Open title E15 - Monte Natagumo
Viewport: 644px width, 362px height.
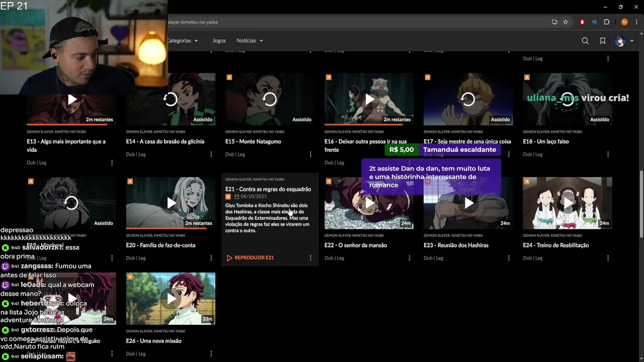point(253,142)
